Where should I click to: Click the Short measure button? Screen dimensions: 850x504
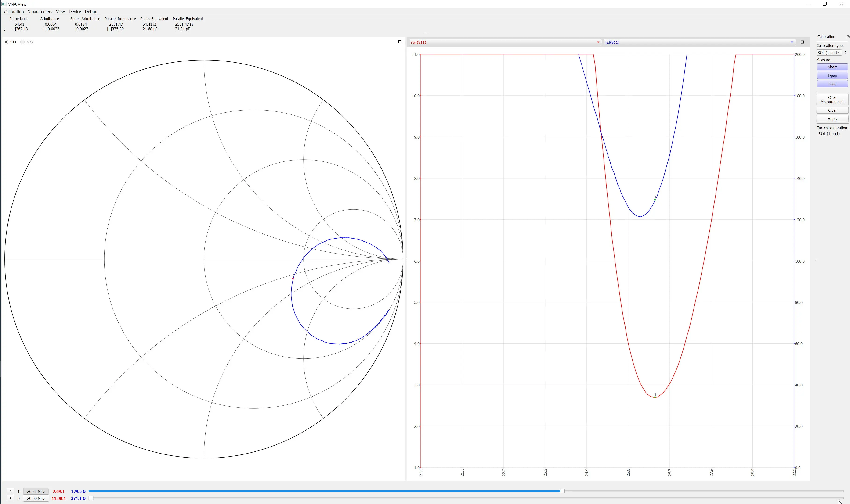pyautogui.click(x=832, y=67)
